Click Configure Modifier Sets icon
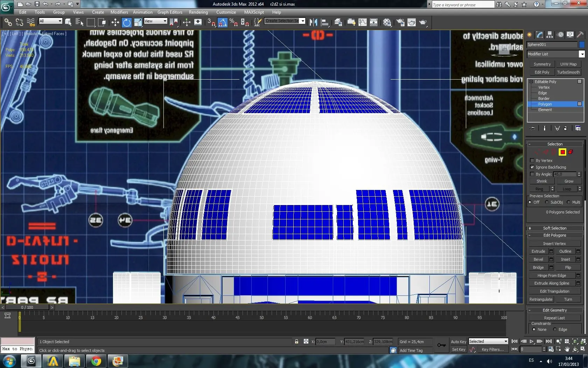The width and height of the screenshot is (588, 368). pyautogui.click(x=578, y=128)
